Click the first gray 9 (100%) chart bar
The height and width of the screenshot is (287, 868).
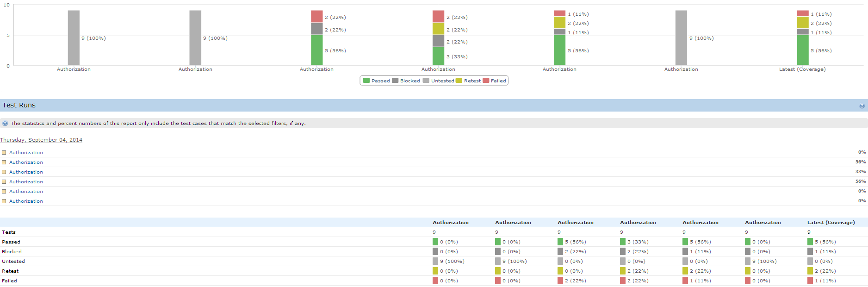(x=74, y=37)
